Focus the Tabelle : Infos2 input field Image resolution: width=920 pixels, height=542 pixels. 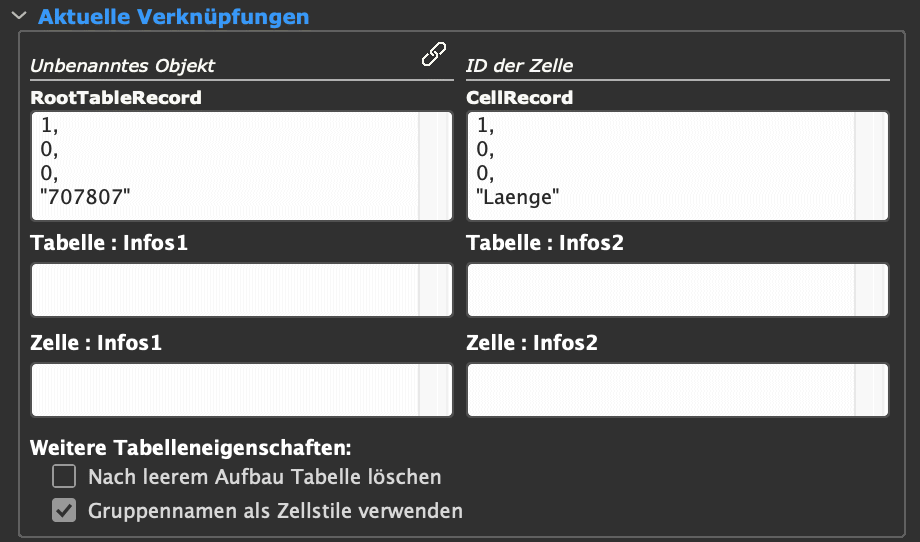(661, 290)
